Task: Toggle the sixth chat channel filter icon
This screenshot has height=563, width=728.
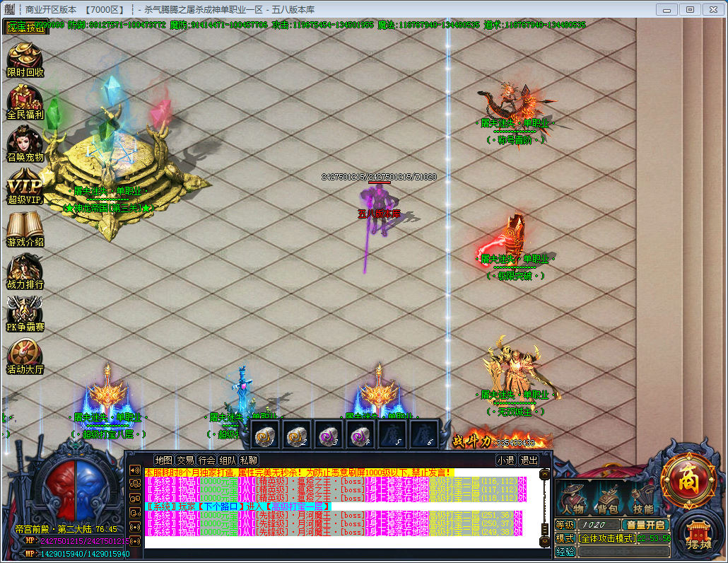Action: pyautogui.click(x=135, y=540)
